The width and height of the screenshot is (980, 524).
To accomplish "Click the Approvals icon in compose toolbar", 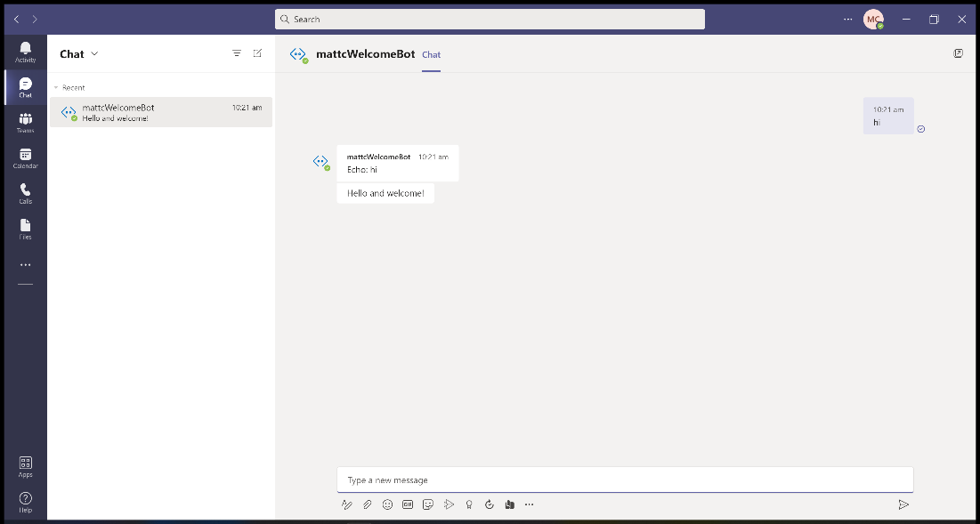I will [x=509, y=504].
